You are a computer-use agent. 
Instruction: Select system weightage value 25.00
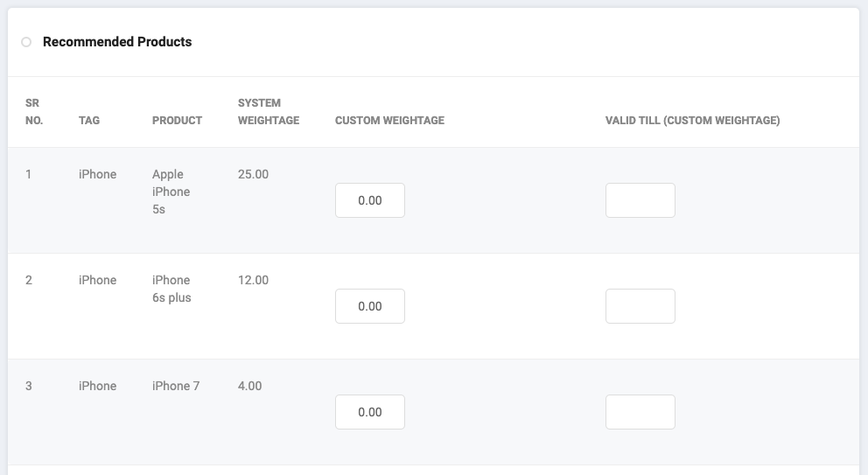253,174
